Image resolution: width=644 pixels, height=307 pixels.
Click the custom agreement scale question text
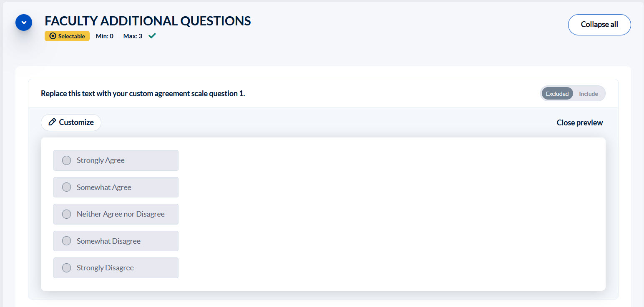click(x=143, y=93)
